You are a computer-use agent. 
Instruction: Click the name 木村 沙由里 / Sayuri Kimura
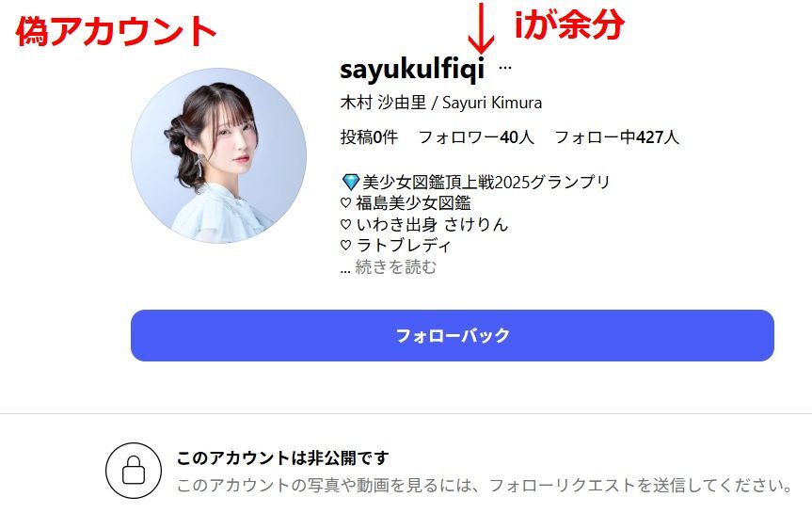point(441,103)
